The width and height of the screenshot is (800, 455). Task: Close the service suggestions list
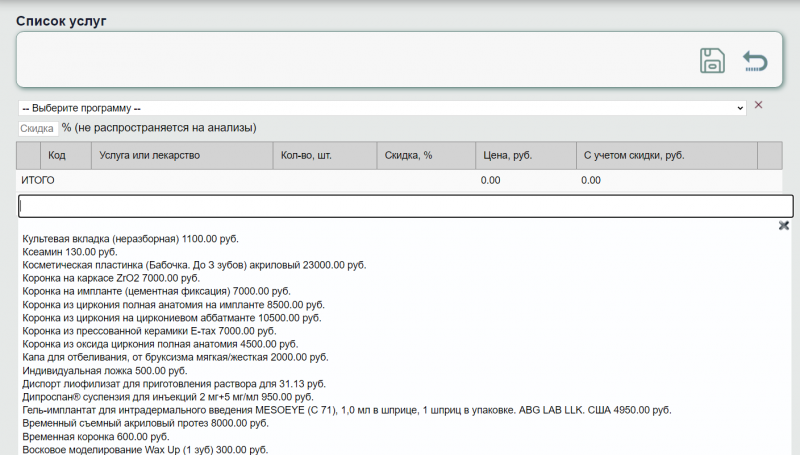tap(784, 226)
